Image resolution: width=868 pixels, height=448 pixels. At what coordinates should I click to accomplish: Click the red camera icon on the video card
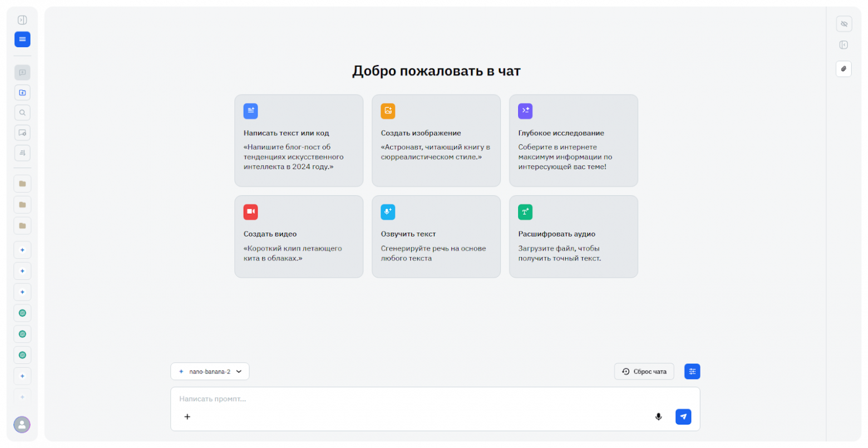click(x=250, y=211)
